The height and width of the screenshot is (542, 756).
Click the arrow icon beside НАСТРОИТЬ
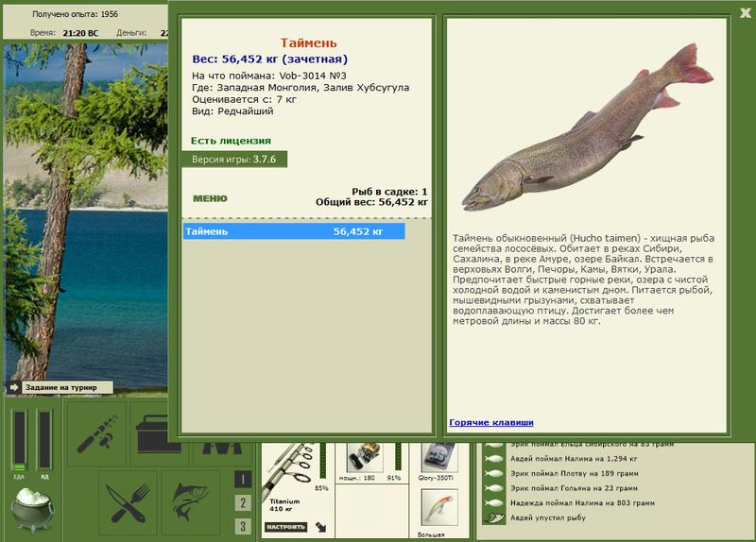pyautogui.click(x=320, y=527)
